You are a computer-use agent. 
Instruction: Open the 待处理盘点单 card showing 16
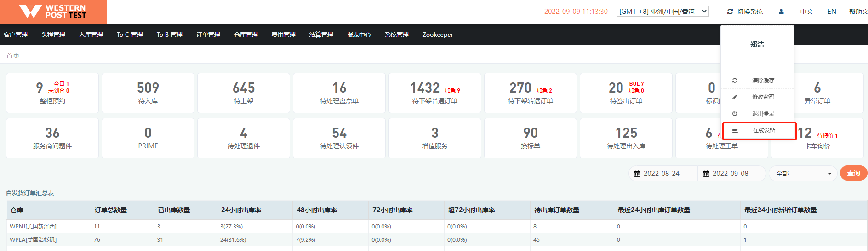point(339,93)
